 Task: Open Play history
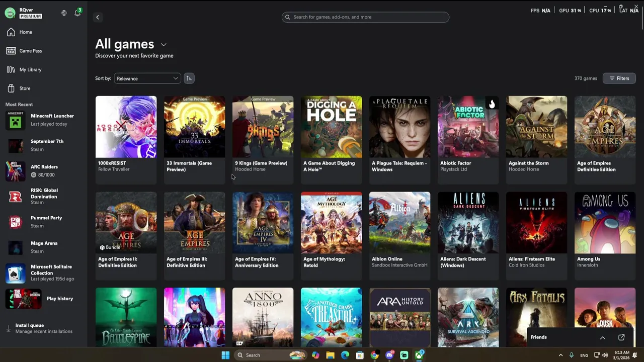(x=44, y=299)
